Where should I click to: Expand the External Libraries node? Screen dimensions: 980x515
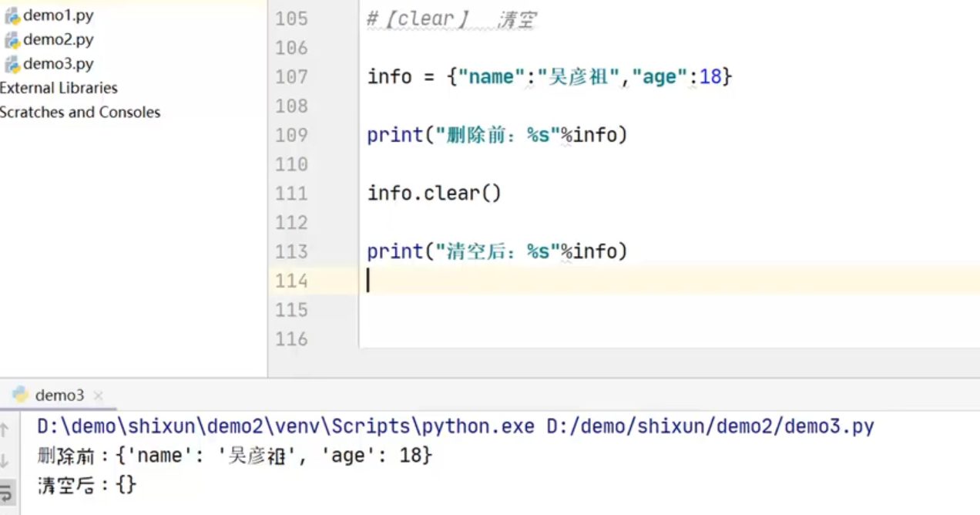pos(59,88)
